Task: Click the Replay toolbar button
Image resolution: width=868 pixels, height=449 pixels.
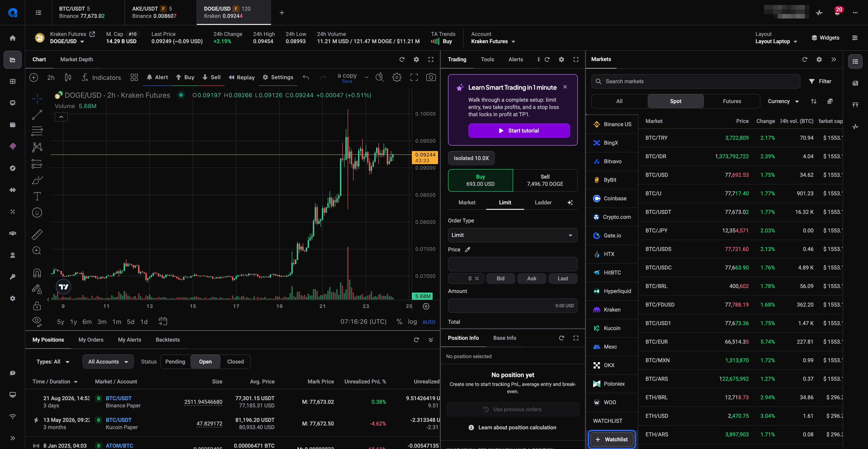Action: click(x=242, y=77)
